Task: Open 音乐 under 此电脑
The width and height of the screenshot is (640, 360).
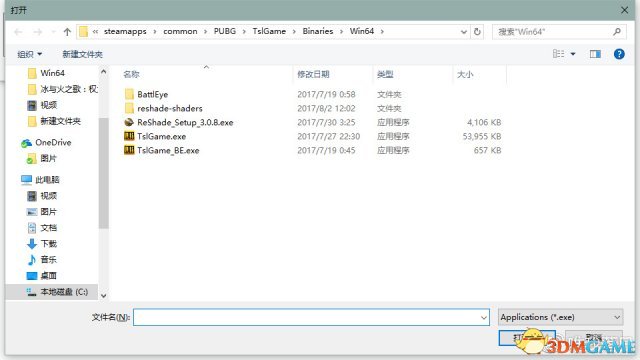Action: [48, 260]
